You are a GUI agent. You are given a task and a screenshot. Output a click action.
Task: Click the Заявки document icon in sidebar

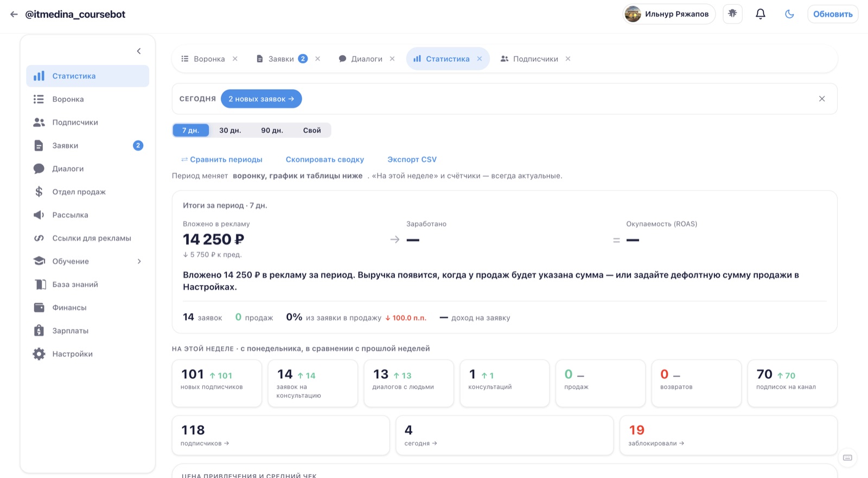(39, 145)
